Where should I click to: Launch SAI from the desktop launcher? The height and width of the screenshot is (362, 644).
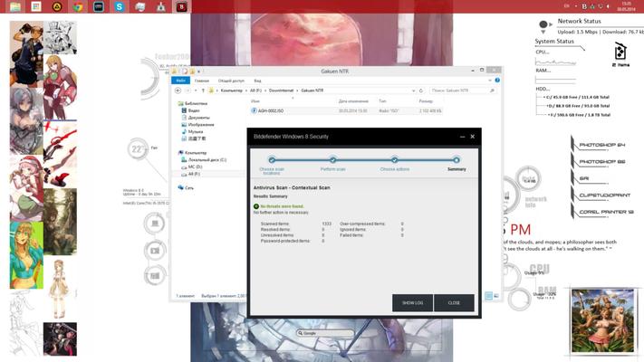(584, 178)
